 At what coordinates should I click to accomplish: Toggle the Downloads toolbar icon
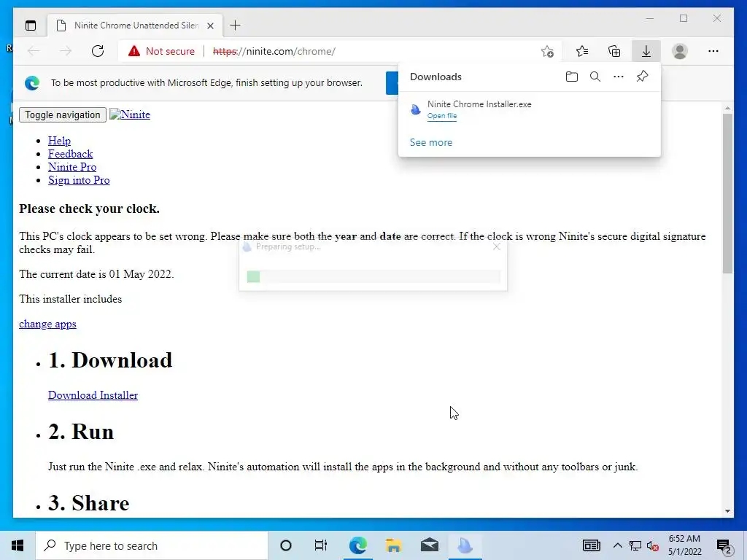click(x=646, y=51)
